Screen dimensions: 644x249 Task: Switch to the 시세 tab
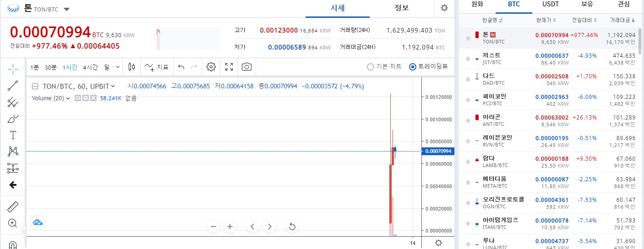[338, 8]
